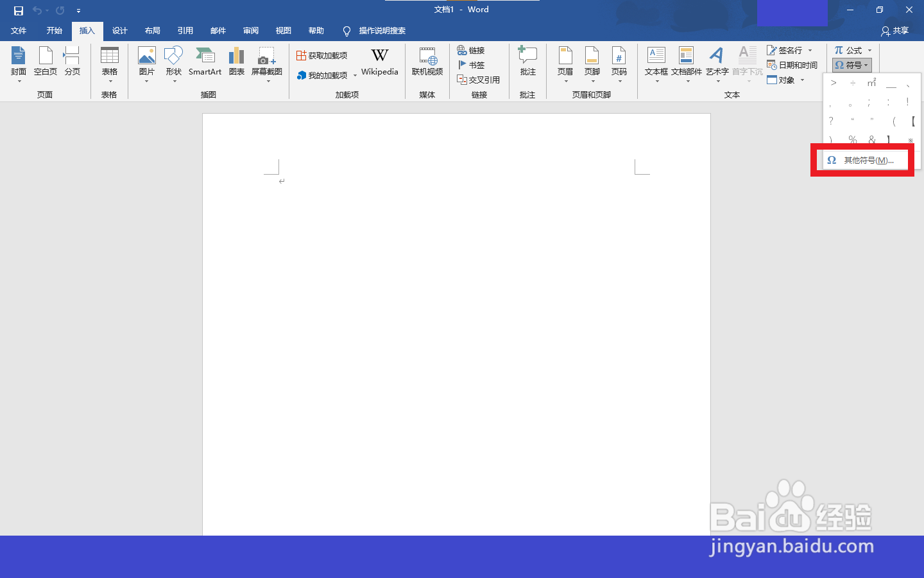This screenshot has height=578, width=924.
Task: Switch to the 设计 tab
Action: (119, 31)
